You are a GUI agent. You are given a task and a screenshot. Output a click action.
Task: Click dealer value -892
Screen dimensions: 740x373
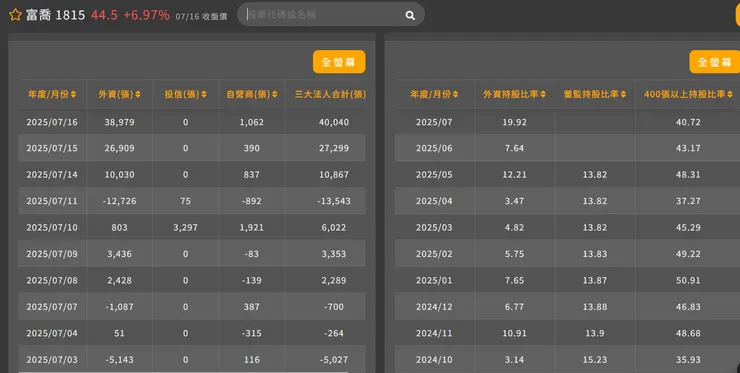(252, 201)
